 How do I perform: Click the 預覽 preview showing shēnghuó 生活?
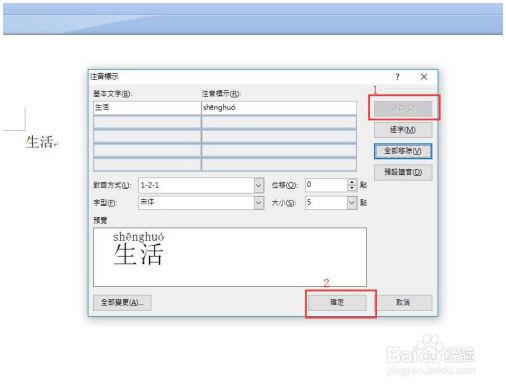click(230, 257)
